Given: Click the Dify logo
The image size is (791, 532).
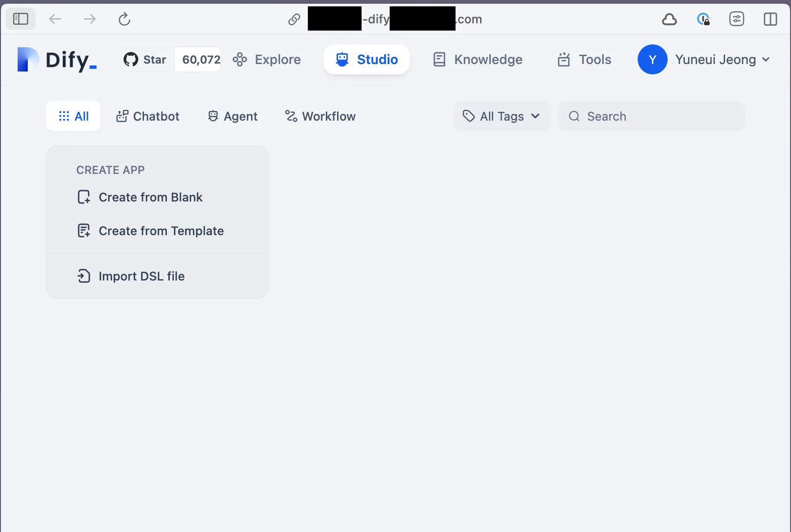Looking at the screenshot, I should (x=57, y=60).
